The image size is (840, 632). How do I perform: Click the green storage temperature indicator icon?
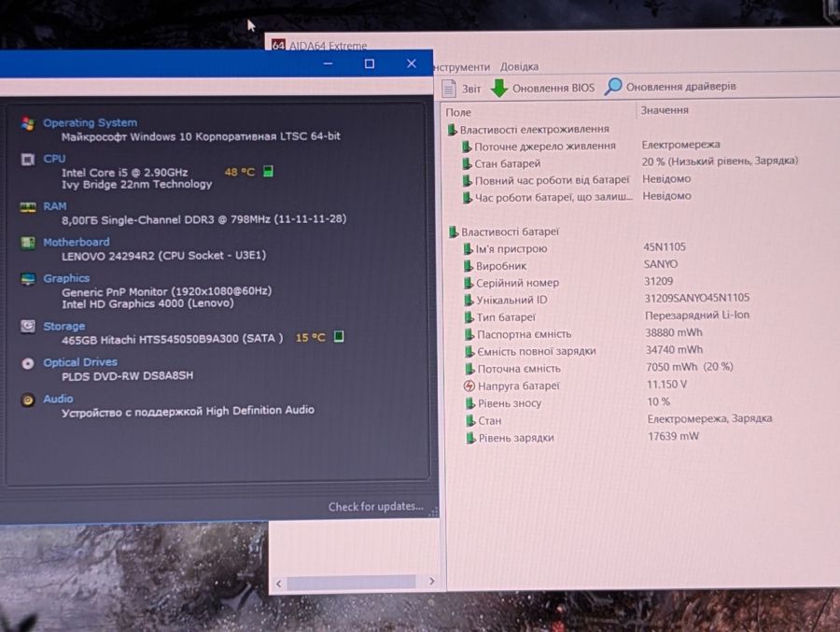[339, 336]
